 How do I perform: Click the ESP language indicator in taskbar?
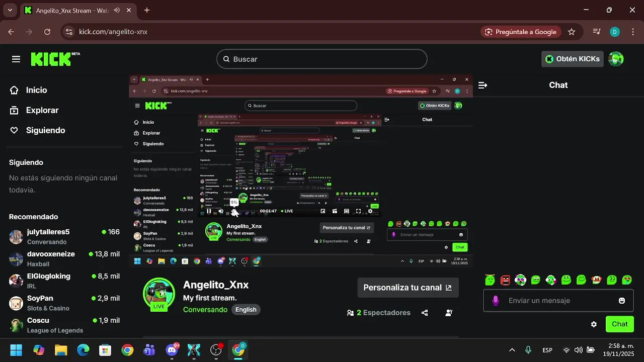[547, 350]
